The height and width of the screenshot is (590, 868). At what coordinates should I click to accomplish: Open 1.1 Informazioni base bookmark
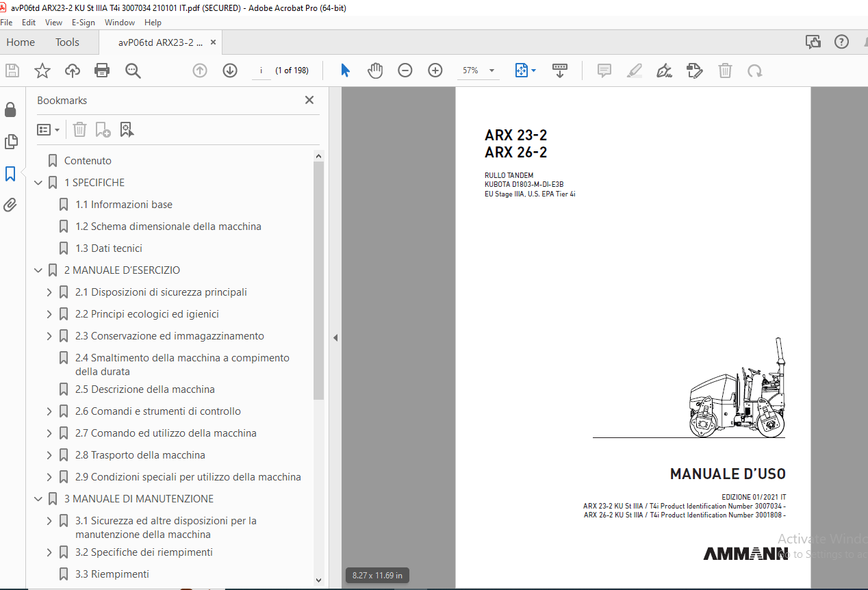point(124,205)
